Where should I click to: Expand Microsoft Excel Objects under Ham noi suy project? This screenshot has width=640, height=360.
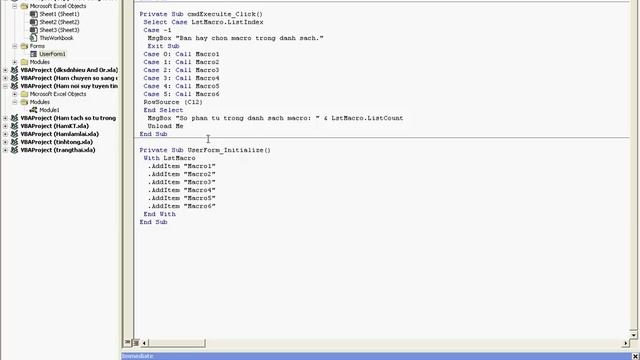[15, 94]
